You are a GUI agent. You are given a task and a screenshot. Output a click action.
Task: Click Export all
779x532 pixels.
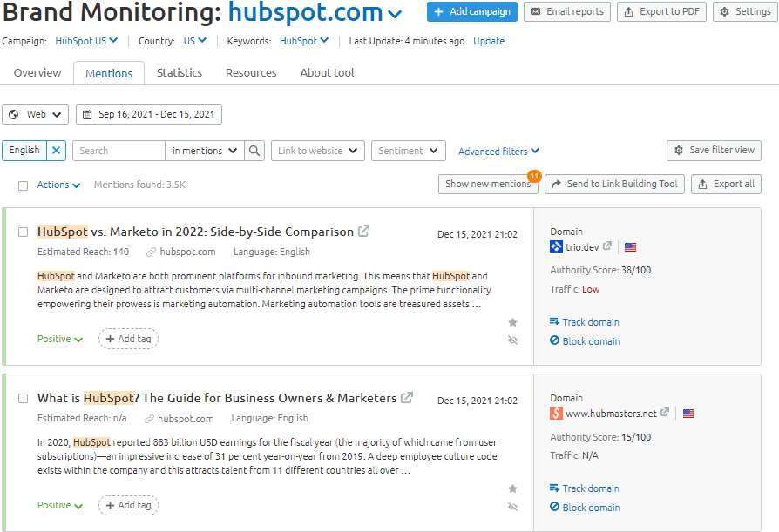pyautogui.click(x=726, y=184)
